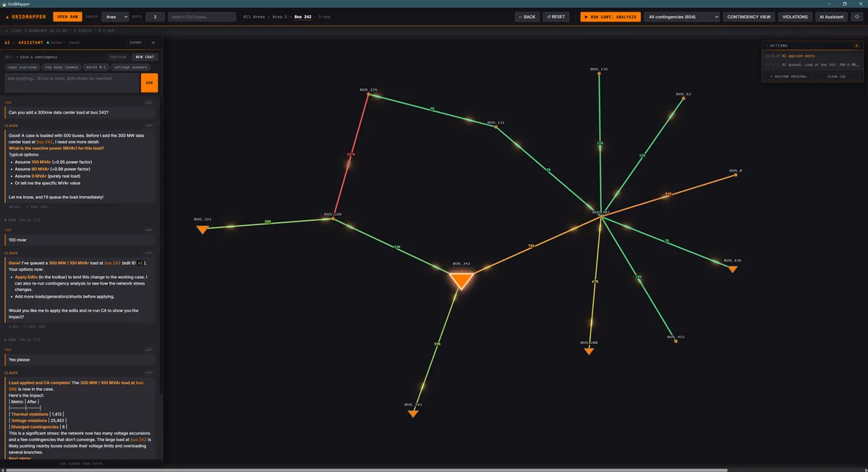Image resolution: width=868 pixels, height=472 pixels.
Task: Toggle the AI Assistant toolbar button
Action: (x=832, y=17)
